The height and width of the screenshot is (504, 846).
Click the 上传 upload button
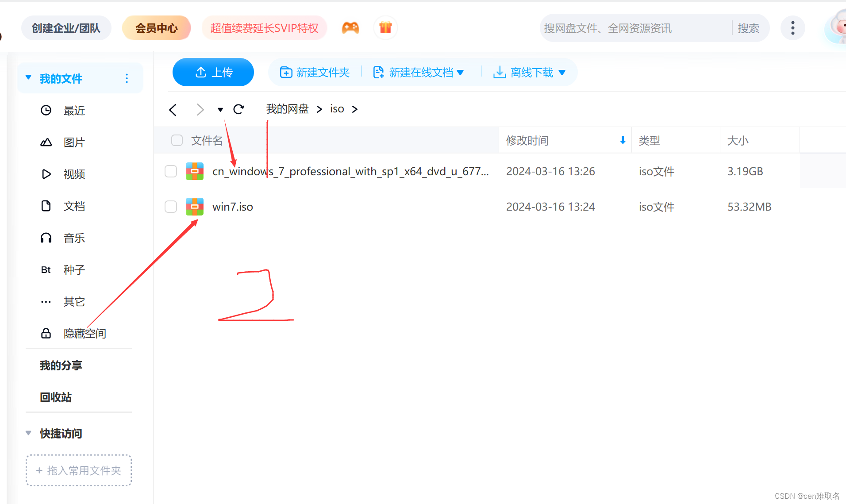coord(213,72)
